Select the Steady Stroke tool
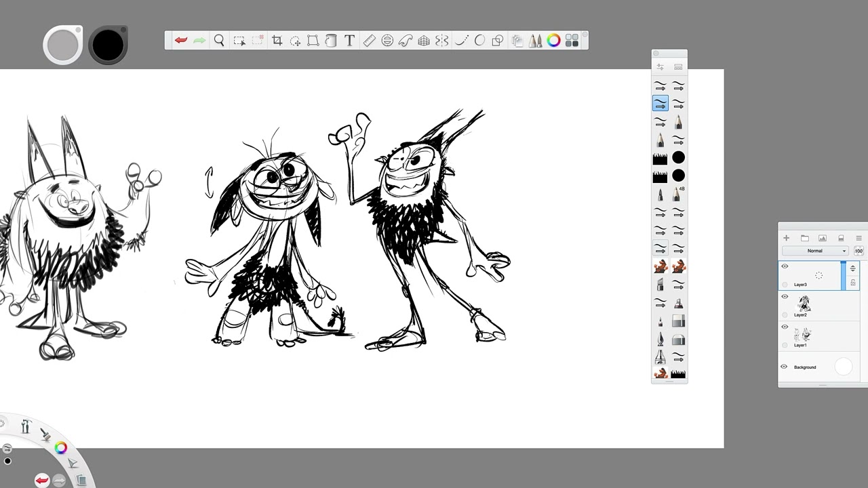 click(461, 41)
